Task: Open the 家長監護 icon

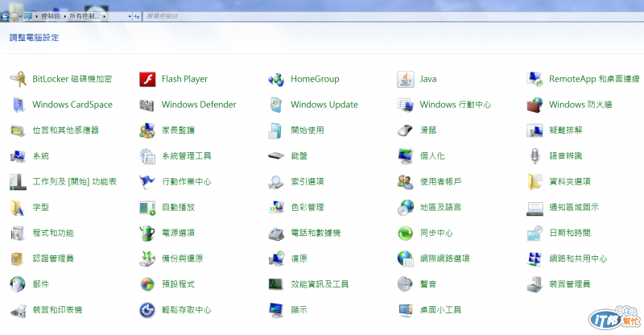Action: click(x=147, y=130)
